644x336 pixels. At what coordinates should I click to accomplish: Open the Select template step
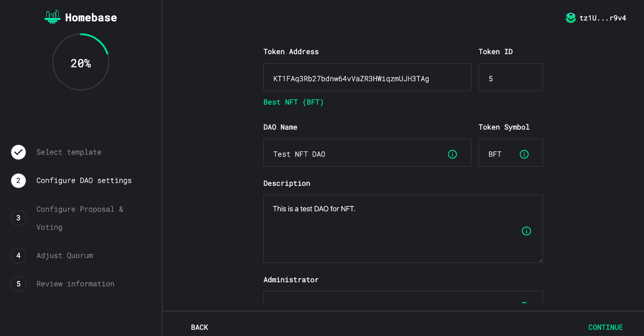69,152
